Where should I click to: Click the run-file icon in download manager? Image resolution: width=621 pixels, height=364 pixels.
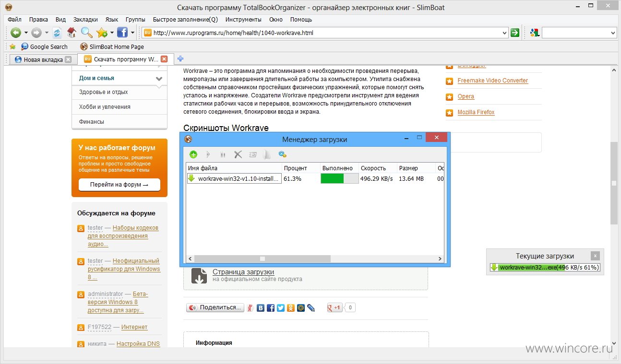click(x=253, y=154)
